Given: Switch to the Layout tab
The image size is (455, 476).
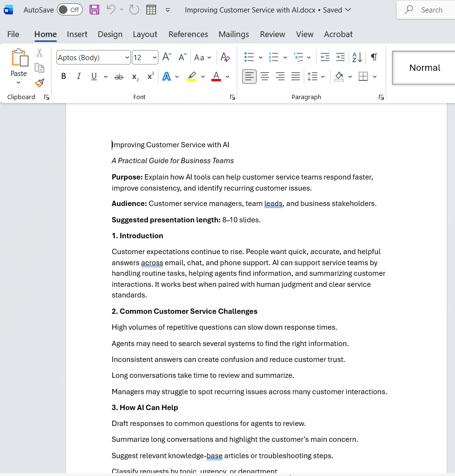Looking at the screenshot, I should coord(145,34).
